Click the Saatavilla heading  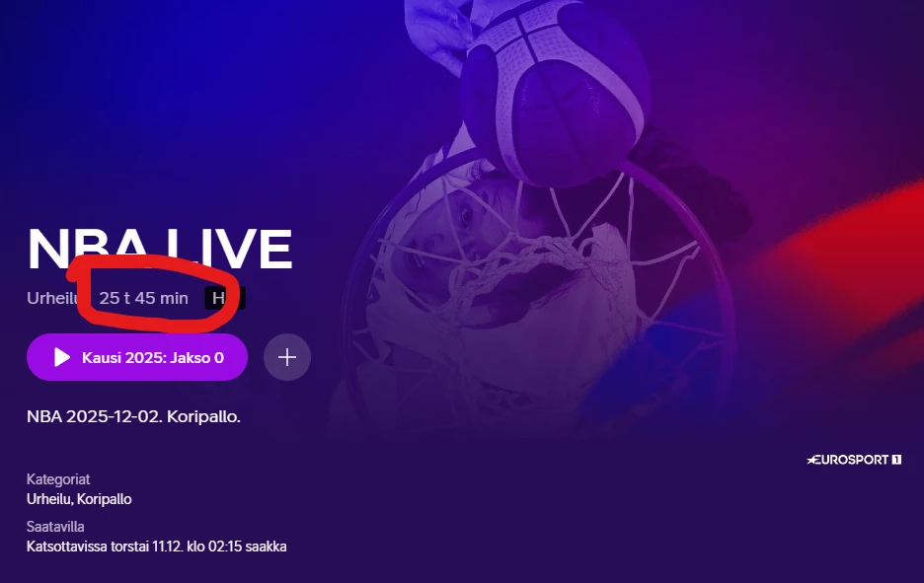click(55, 527)
